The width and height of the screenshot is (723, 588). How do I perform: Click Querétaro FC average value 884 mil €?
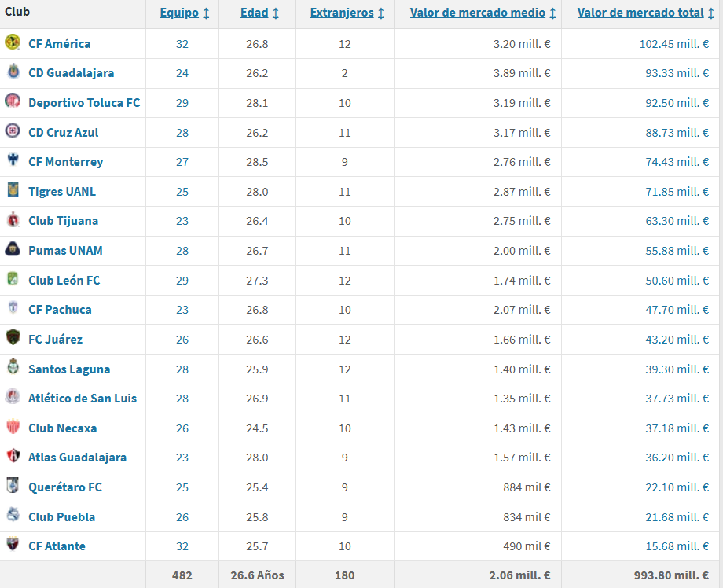527,487
